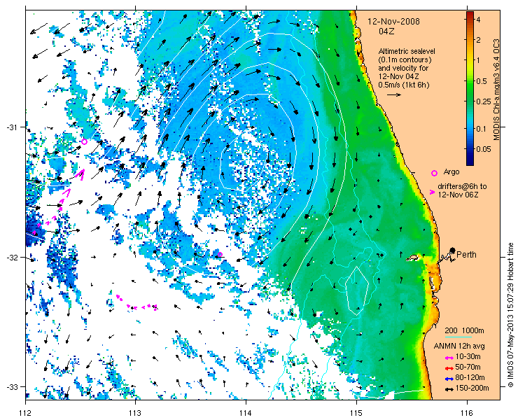The height and width of the screenshot is (420, 518).
Task: Click the colour bar value "0.25"
Action: click(483, 101)
